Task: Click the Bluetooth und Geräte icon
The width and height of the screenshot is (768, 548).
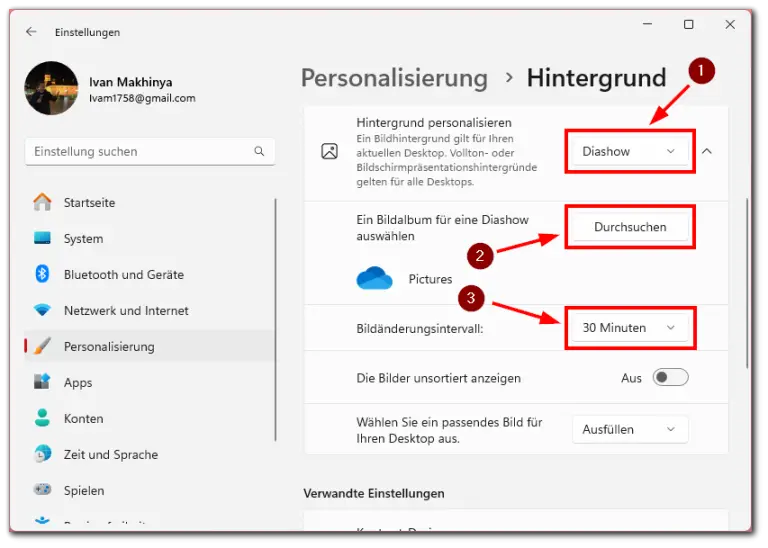Action: coord(42,275)
